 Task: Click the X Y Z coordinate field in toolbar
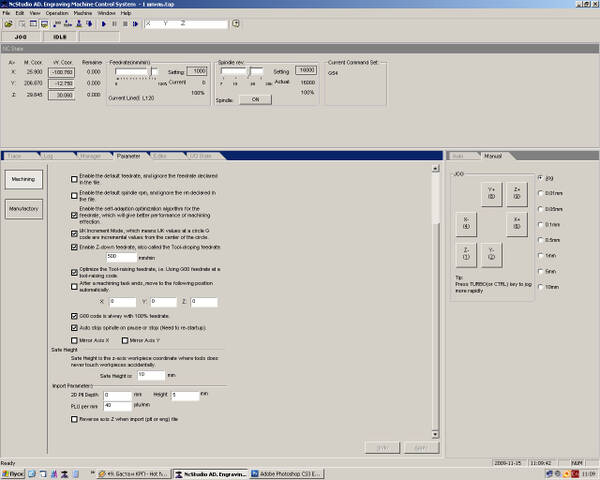coord(186,24)
